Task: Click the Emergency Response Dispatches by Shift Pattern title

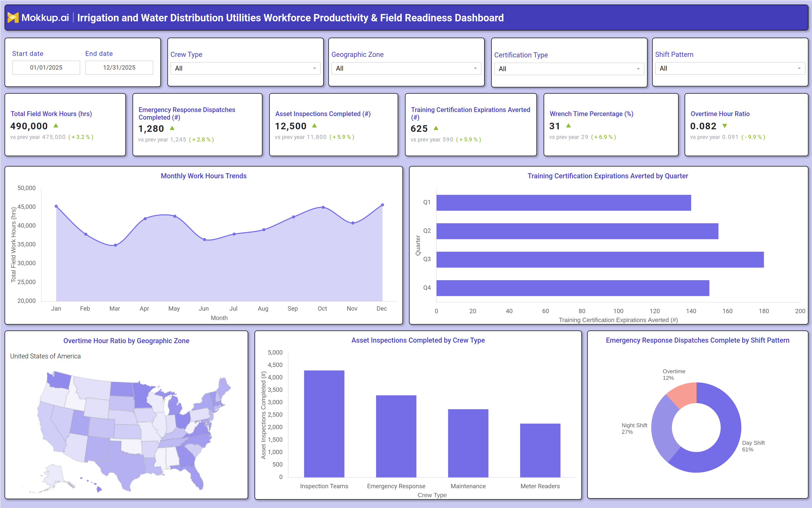Action: pos(698,340)
